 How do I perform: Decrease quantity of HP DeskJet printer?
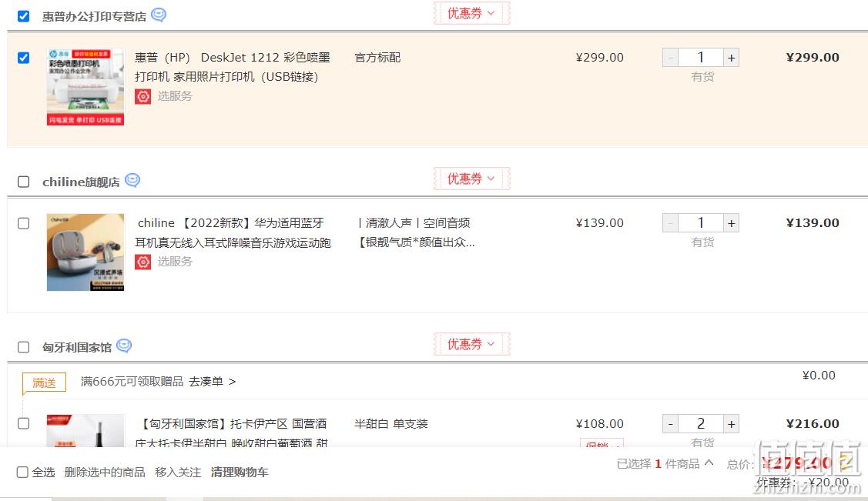(670, 58)
